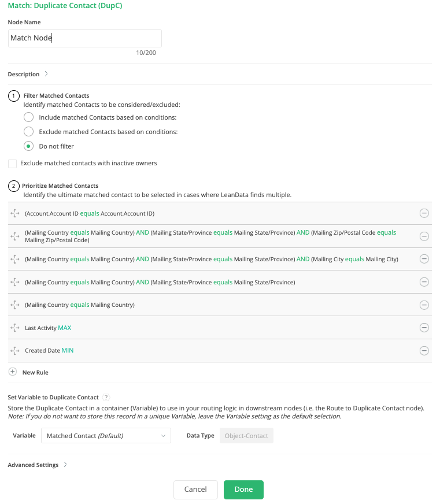440x504 pixels.
Task: Grab the Last Activity rule drag handle
Action: 14,328
